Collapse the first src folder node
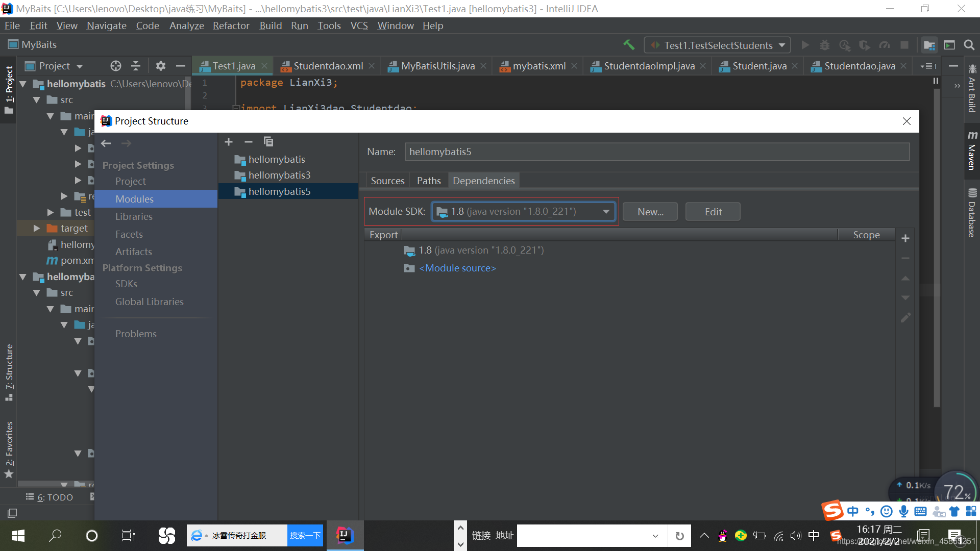The width and height of the screenshot is (980, 551). [37, 100]
